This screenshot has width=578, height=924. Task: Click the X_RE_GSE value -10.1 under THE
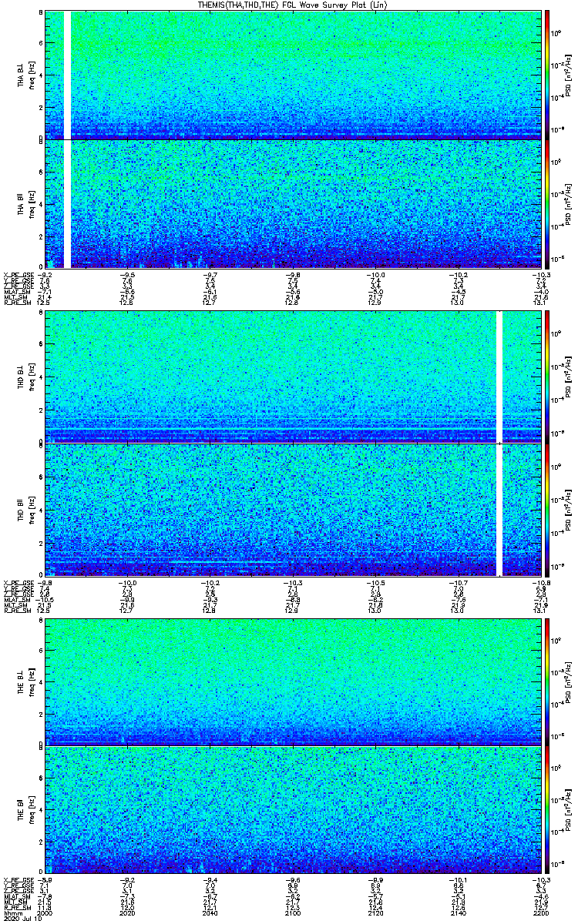tap(459, 879)
